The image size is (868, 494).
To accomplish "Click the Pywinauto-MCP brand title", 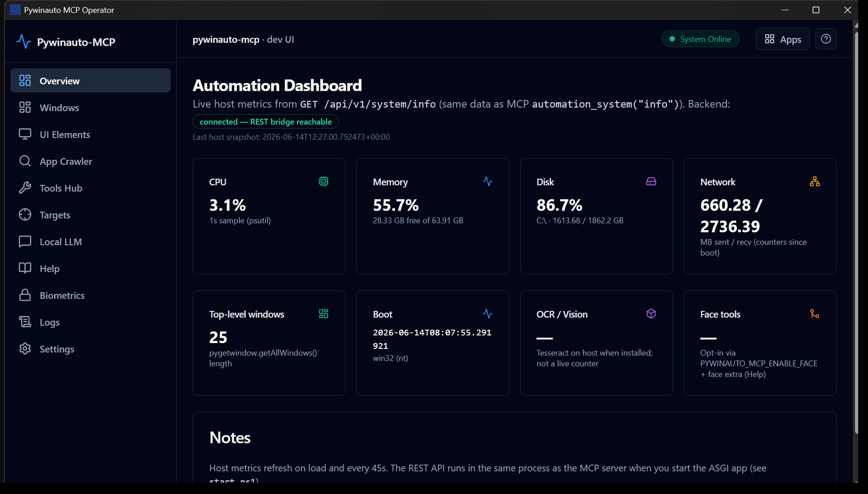I will [x=76, y=42].
